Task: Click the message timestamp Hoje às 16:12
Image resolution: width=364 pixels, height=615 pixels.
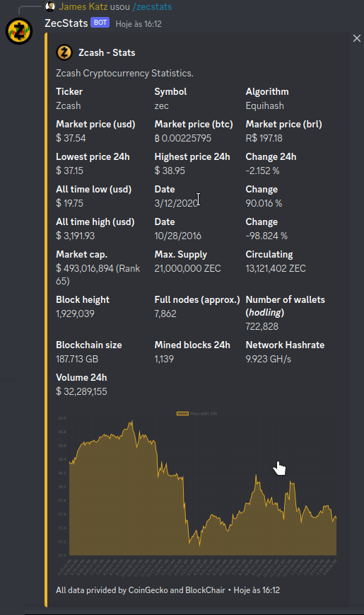Action: pyautogui.click(x=139, y=24)
